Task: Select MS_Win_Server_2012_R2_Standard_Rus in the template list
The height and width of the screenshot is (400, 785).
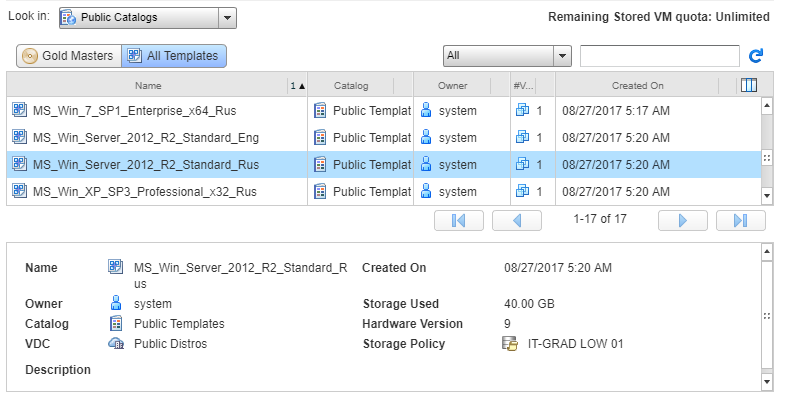Action: [x=384, y=164]
